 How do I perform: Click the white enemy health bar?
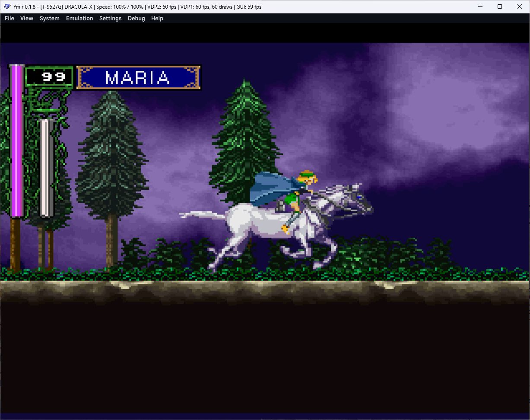[x=46, y=168]
